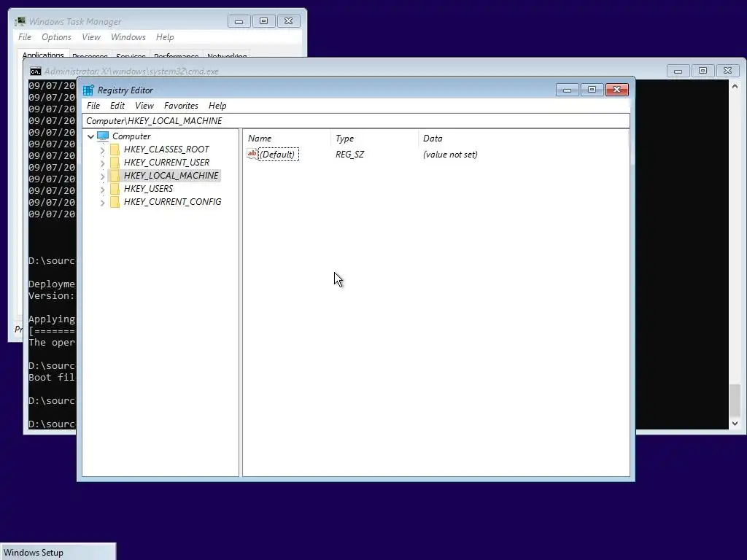This screenshot has width=747, height=560.
Task: Click the string value icon beside (Default)
Action: tap(252, 154)
